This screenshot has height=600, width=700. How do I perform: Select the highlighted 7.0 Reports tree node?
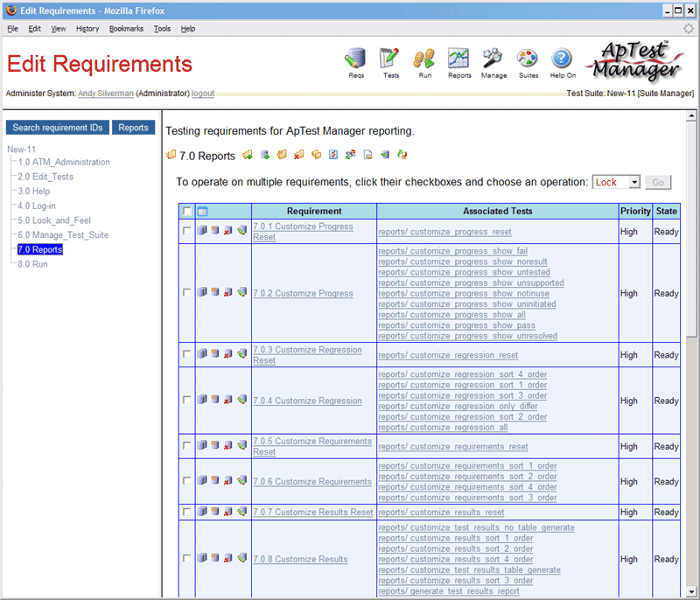click(x=39, y=249)
